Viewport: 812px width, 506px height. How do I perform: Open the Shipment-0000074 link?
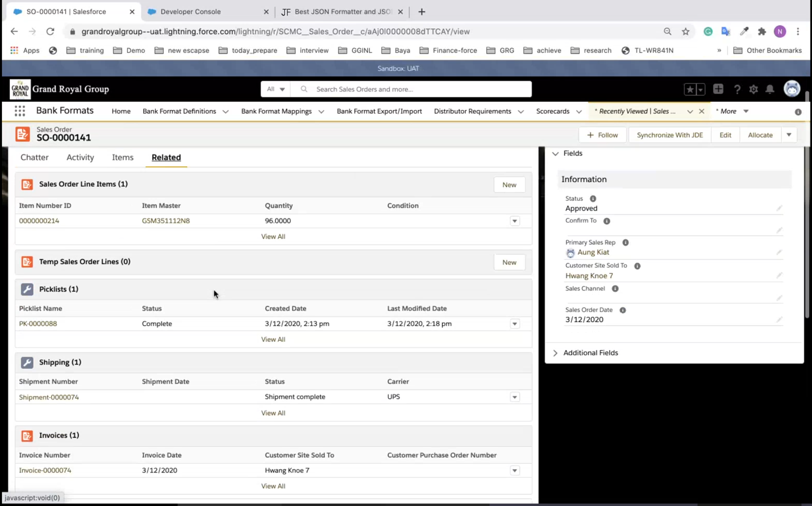(49, 397)
